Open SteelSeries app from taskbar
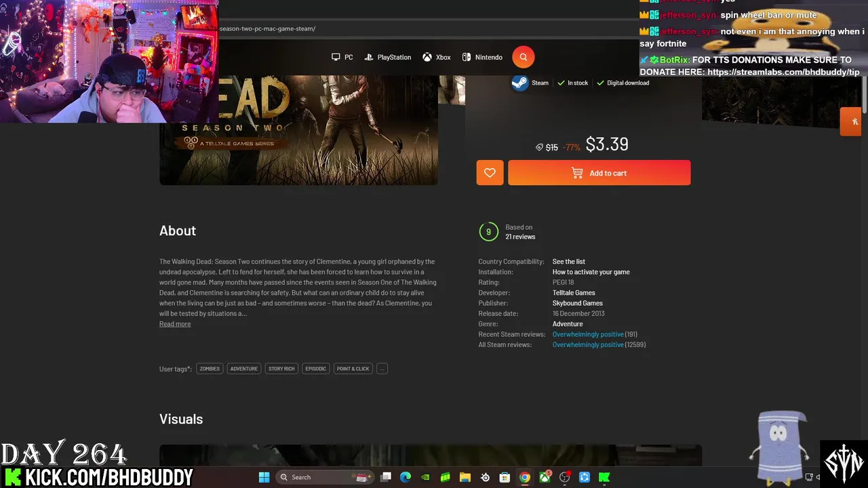Viewport: 868px width, 488px height. (x=485, y=477)
